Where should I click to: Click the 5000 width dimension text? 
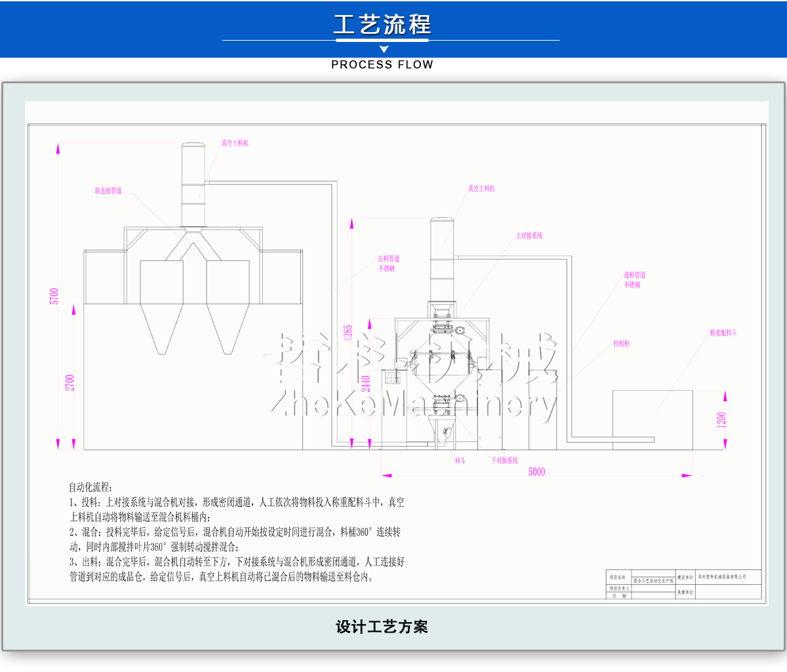click(x=536, y=471)
